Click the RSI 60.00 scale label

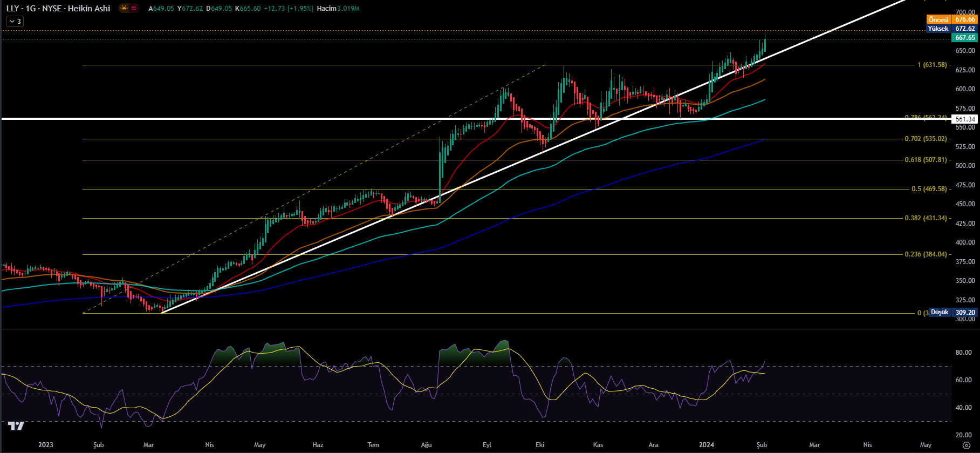pos(964,380)
